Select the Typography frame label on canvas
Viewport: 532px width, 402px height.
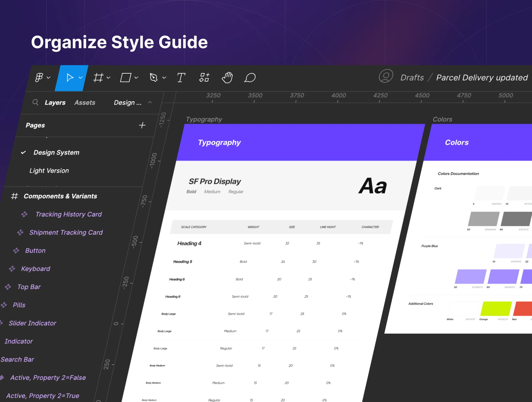tap(204, 119)
